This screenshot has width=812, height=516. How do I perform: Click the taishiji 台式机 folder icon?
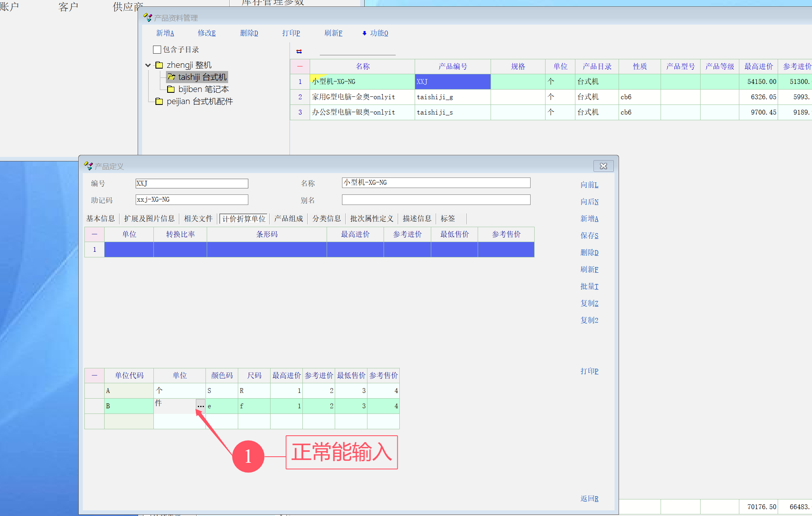pos(171,77)
